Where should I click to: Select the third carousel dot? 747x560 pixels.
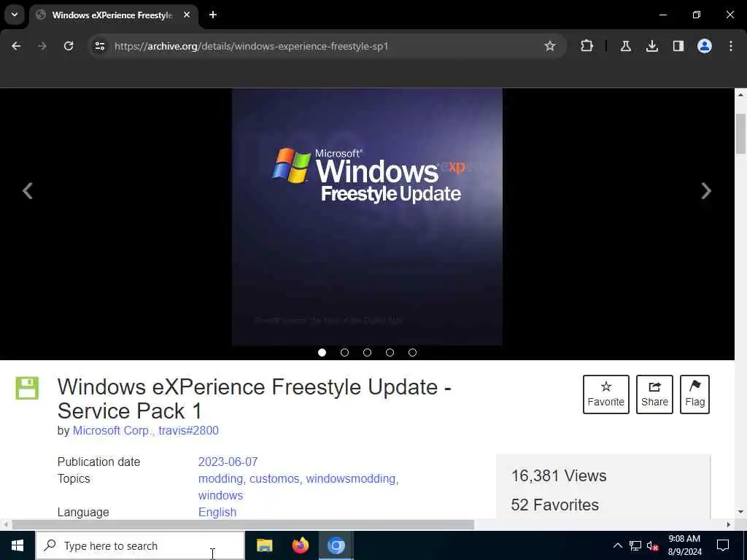[x=368, y=352]
